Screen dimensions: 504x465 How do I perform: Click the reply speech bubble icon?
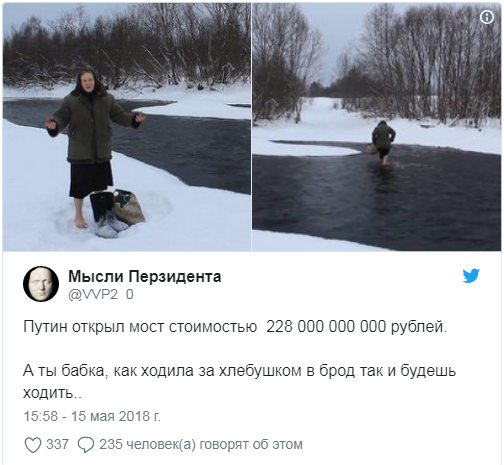coord(86,445)
